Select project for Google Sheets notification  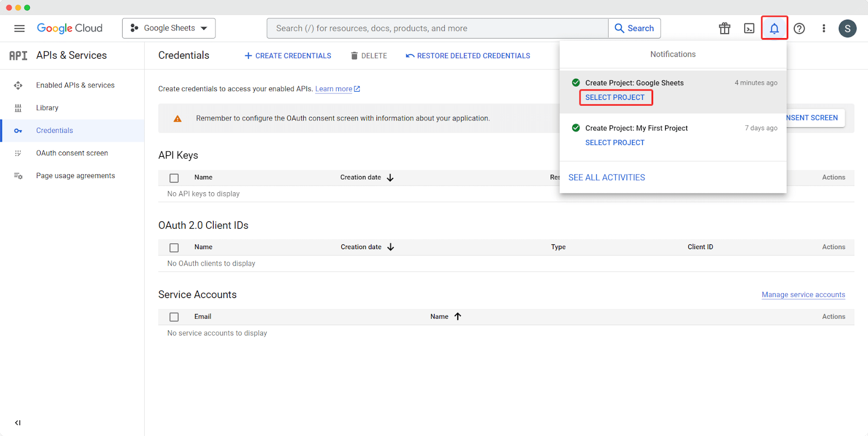[615, 98]
